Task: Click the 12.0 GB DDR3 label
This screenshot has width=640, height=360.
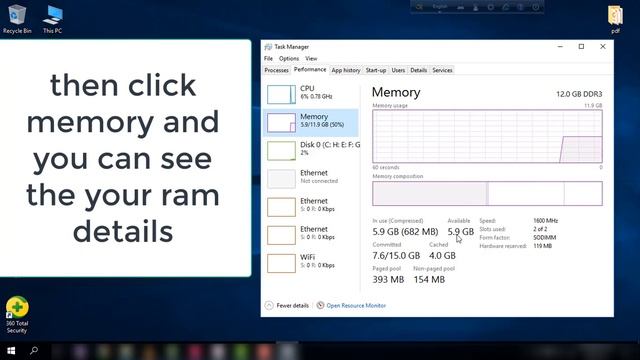Action: [x=579, y=94]
